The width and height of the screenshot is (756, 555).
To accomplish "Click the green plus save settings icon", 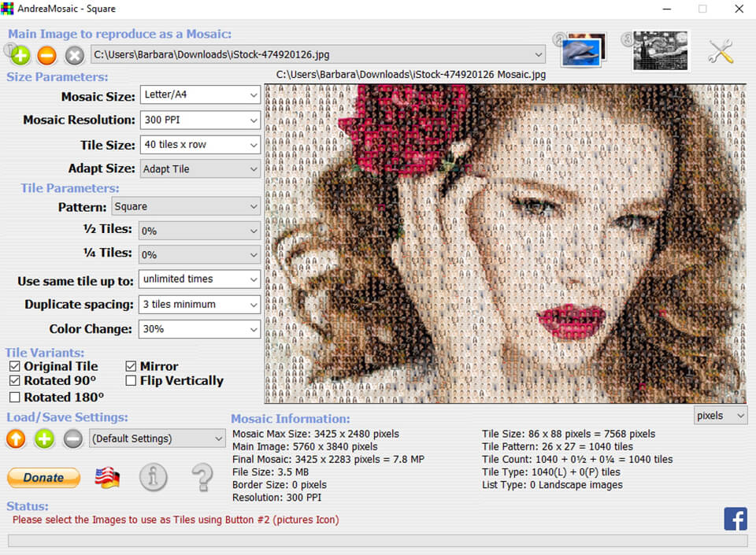I will (44, 439).
